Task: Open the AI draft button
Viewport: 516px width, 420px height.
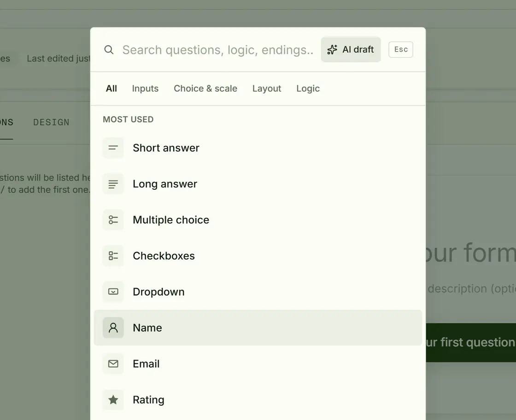Action: [x=351, y=49]
